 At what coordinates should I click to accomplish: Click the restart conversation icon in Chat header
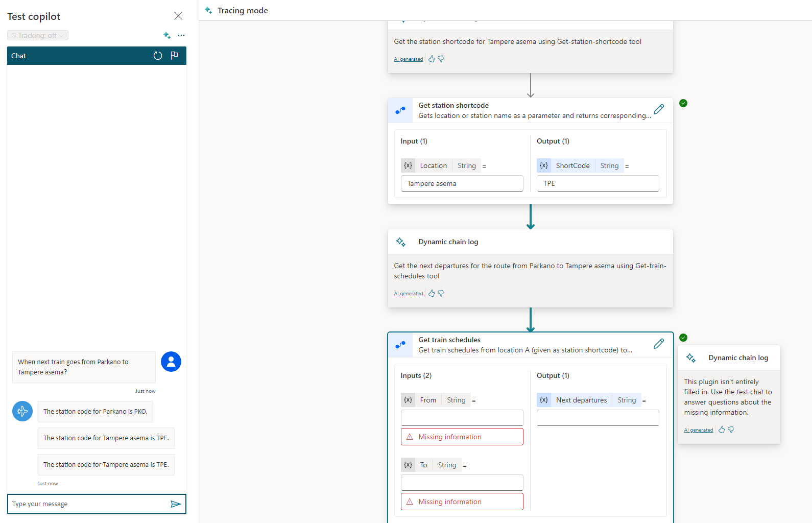click(x=158, y=56)
